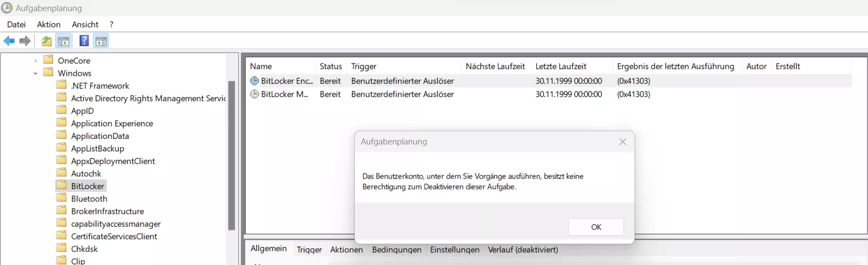Viewport: 868px width, 265px height.
Task: Switch to the Aktionen tab
Action: (346, 250)
